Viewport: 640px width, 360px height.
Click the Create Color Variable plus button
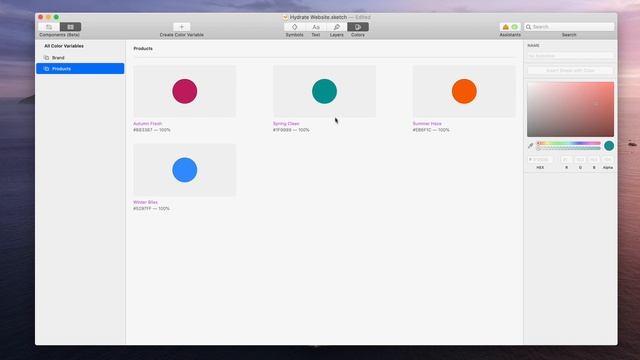tap(182, 27)
